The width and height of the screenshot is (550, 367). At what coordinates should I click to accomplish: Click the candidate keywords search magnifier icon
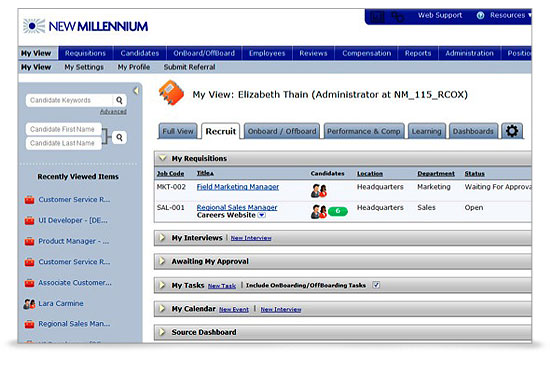pyautogui.click(x=119, y=100)
